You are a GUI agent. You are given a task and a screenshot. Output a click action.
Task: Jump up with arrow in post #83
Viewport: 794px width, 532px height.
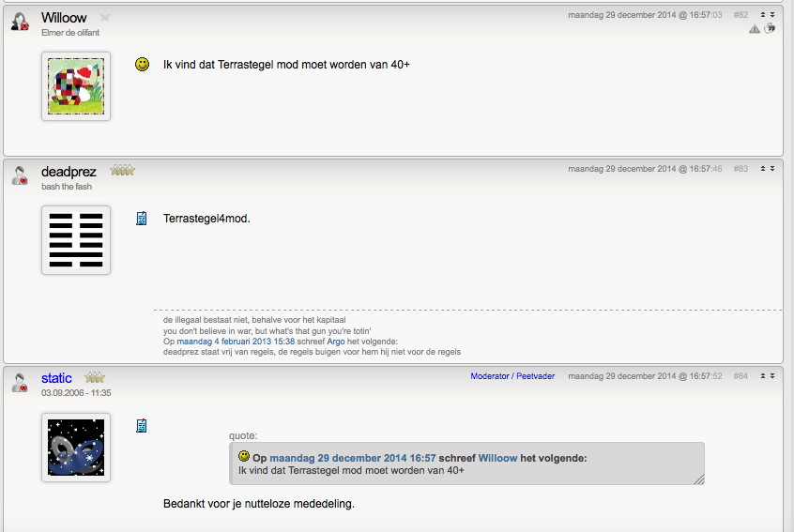click(763, 169)
